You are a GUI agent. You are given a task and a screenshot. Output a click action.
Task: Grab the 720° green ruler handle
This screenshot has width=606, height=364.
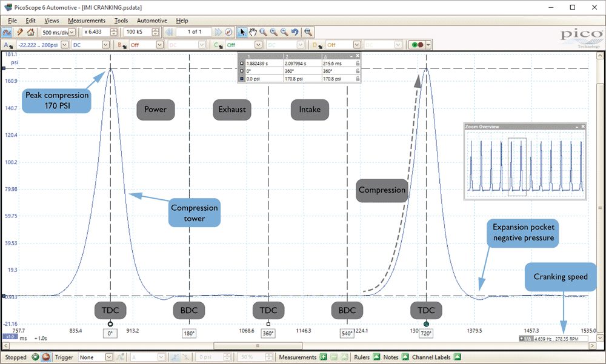[x=426, y=324]
